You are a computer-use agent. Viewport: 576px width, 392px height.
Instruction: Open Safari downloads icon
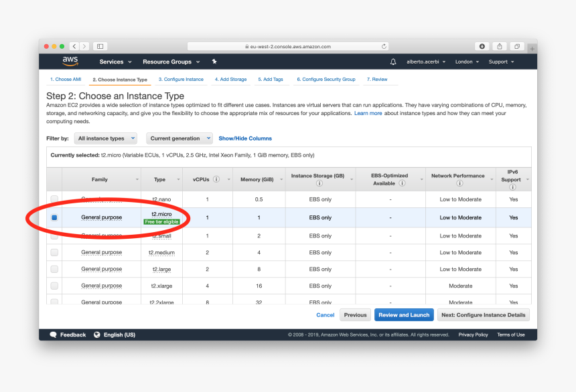(482, 46)
